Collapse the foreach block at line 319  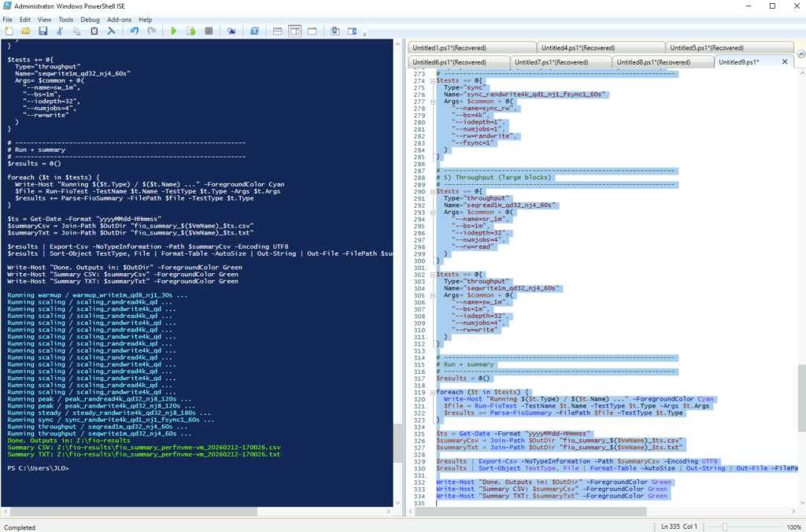pyautogui.click(x=431, y=392)
